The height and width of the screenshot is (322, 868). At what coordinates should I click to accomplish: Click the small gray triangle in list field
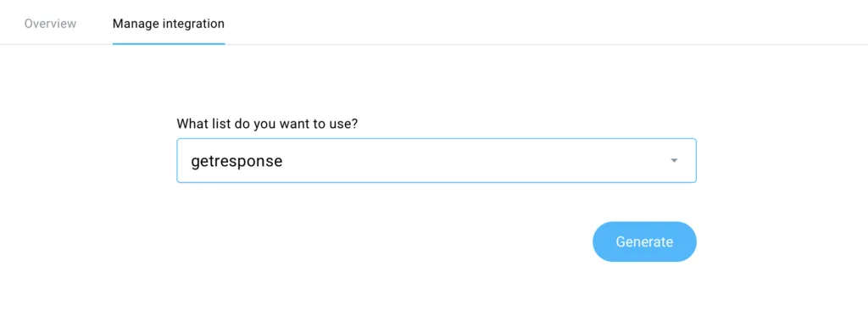[674, 160]
